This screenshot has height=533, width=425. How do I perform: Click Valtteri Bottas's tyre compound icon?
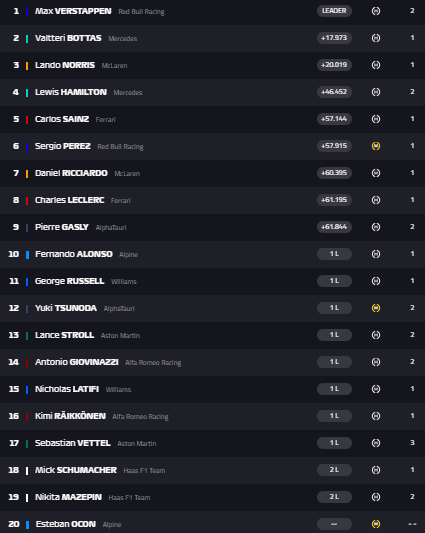click(376, 38)
